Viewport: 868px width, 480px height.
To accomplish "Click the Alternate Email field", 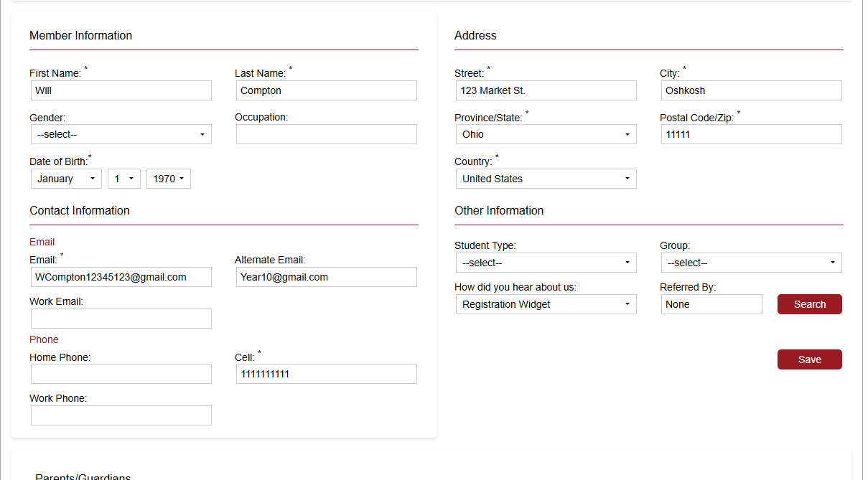I will click(326, 277).
